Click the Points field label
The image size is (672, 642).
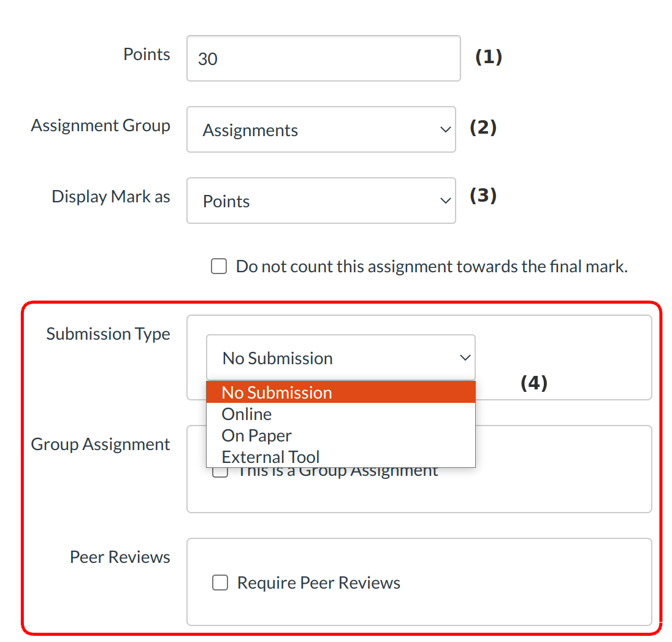click(x=147, y=54)
